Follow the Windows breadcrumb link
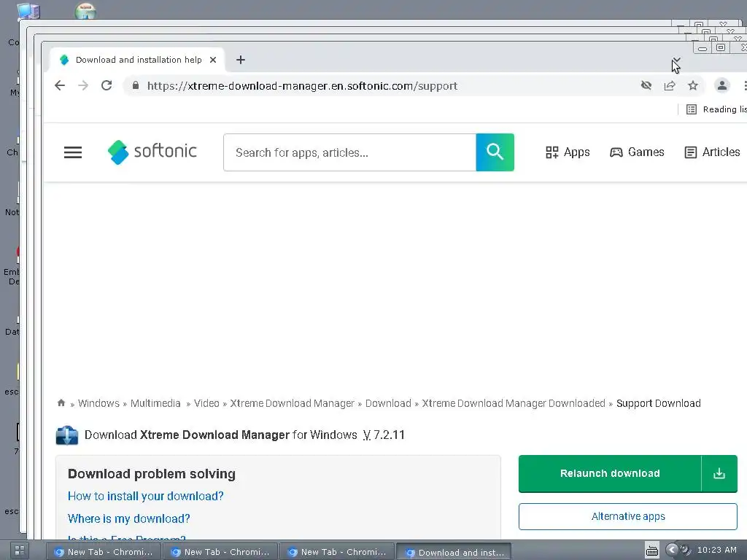 (x=98, y=403)
